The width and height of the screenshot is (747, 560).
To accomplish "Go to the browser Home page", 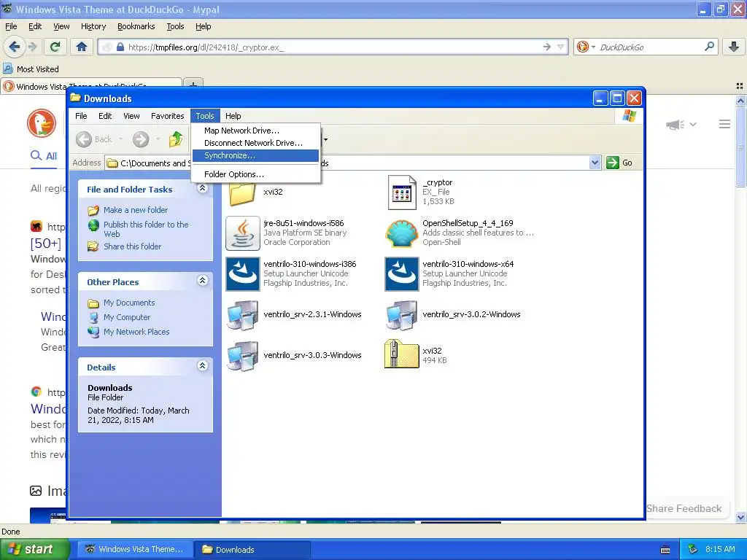I will [x=82, y=47].
